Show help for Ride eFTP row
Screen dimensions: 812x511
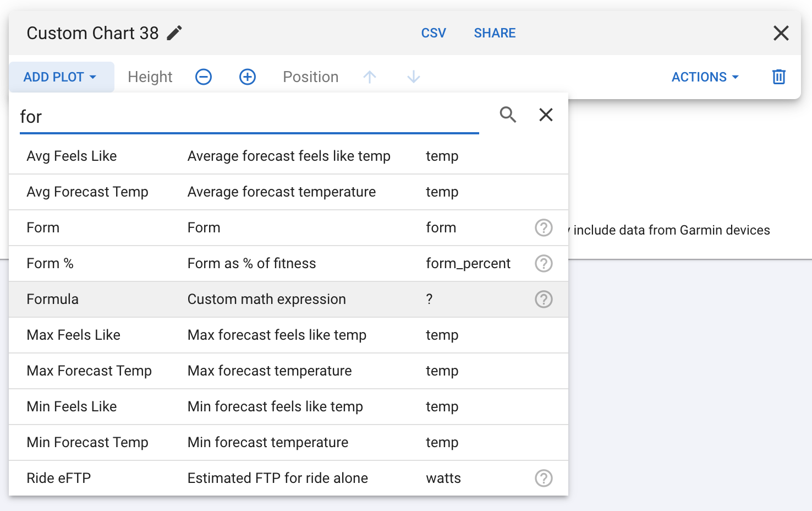pyautogui.click(x=544, y=478)
